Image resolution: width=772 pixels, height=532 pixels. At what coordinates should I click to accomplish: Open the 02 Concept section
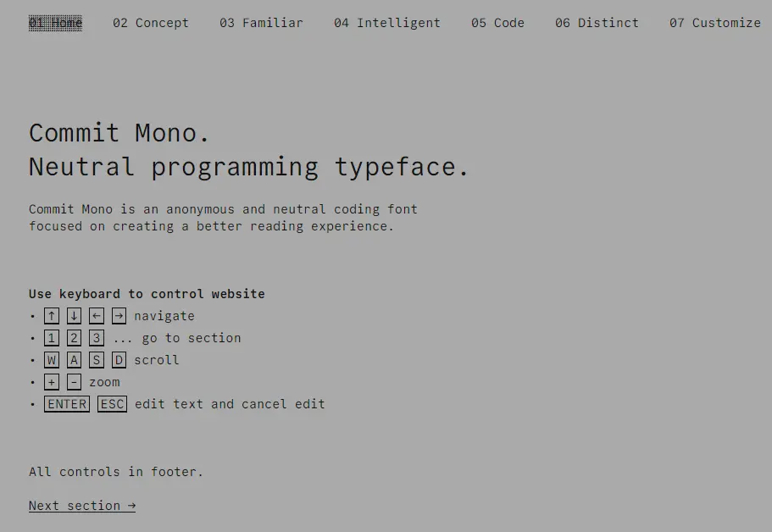click(x=151, y=23)
